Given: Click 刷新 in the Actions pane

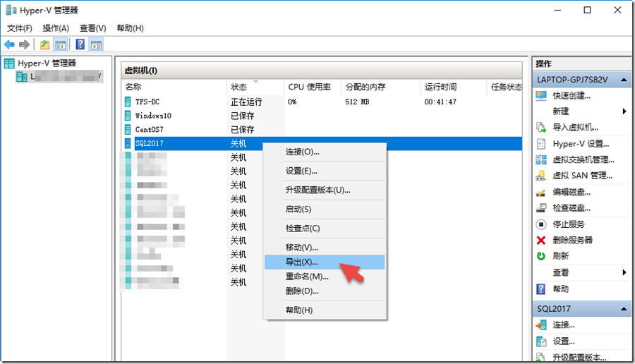Looking at the screenshot, I should click(561, 256).
